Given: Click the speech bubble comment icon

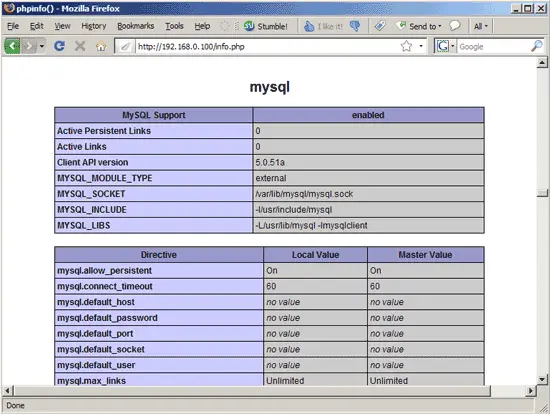Looking at the screenshot, I should point(454,26).
